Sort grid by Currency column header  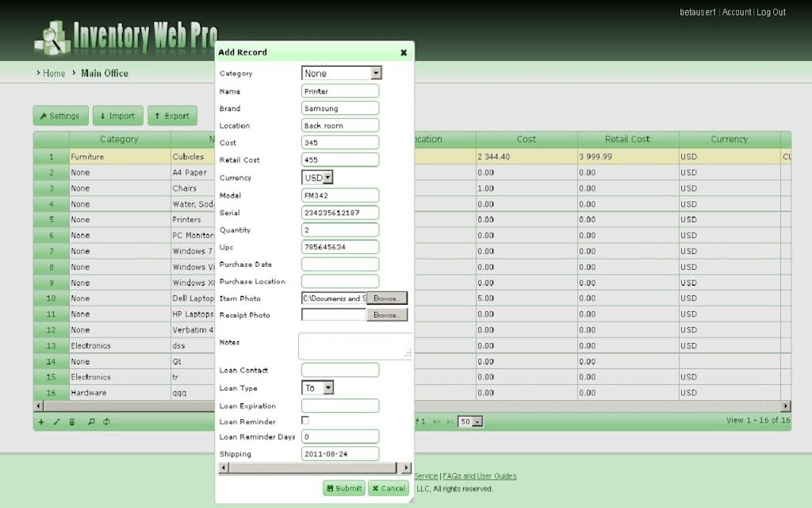pos(730,139)
